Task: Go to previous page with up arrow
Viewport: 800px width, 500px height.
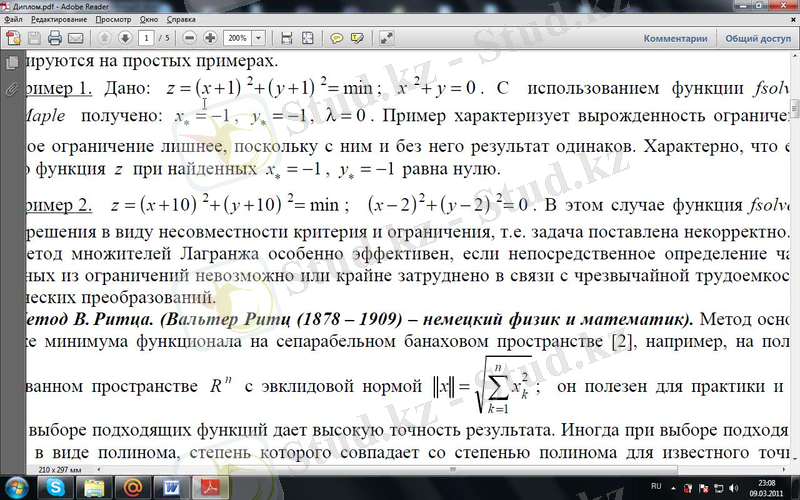Action: [104, 38]
